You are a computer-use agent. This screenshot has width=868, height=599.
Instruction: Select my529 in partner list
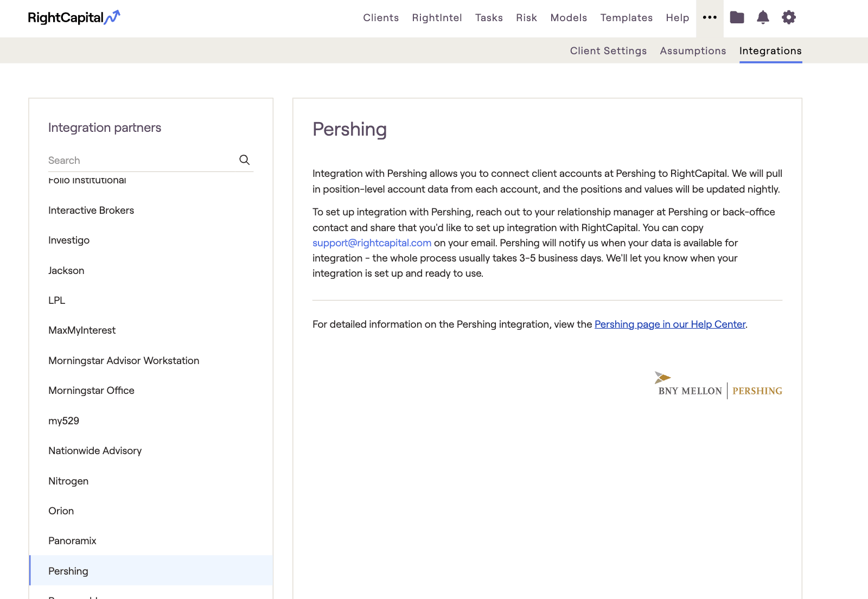coord(151,420)
